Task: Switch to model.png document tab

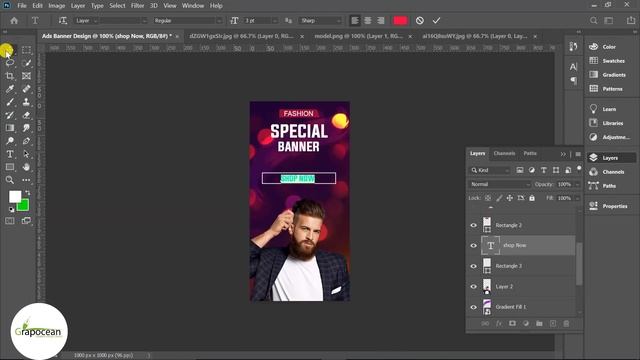Action: 358,36
